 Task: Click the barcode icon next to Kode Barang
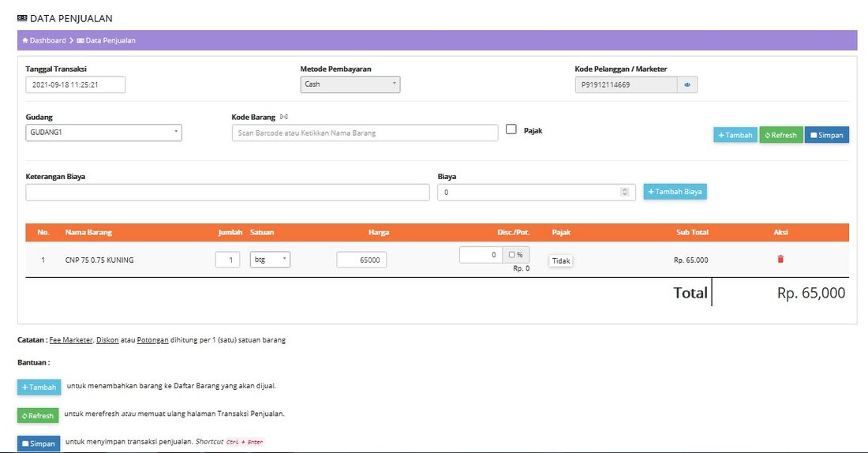(x=283, y=117)
